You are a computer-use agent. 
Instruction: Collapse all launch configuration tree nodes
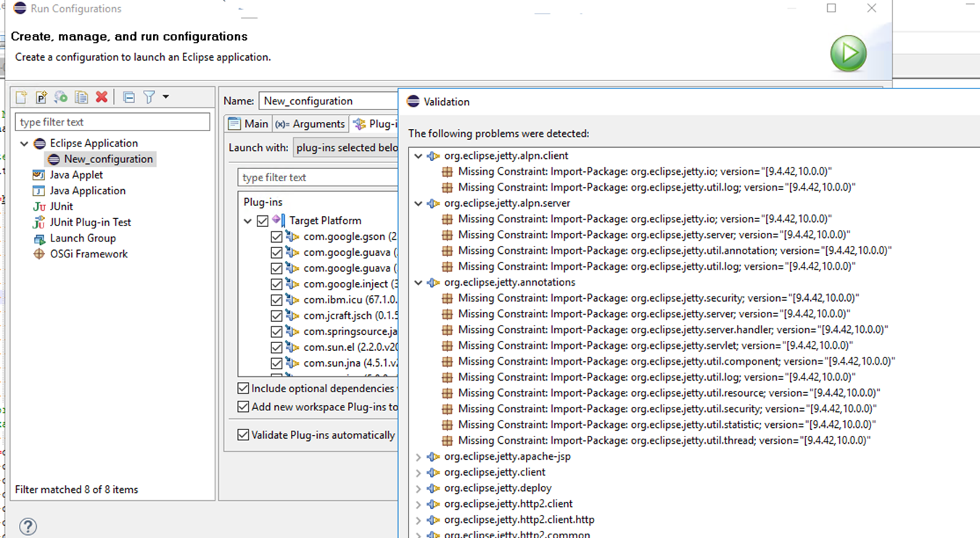tap(128, 97)
